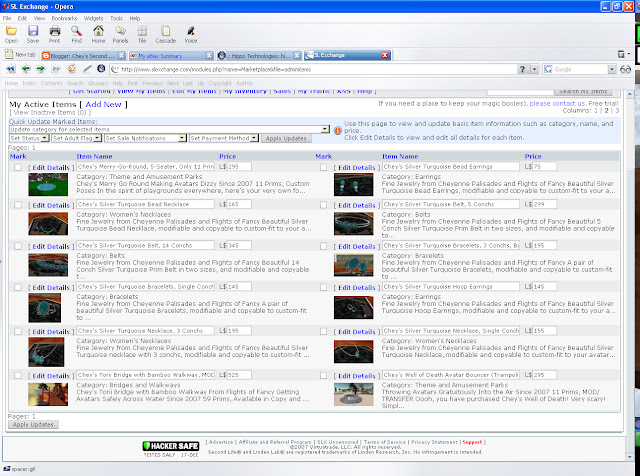
Task: Mark the Bracelets, Single Conch checkbox
Action: (x=18, y=287)
